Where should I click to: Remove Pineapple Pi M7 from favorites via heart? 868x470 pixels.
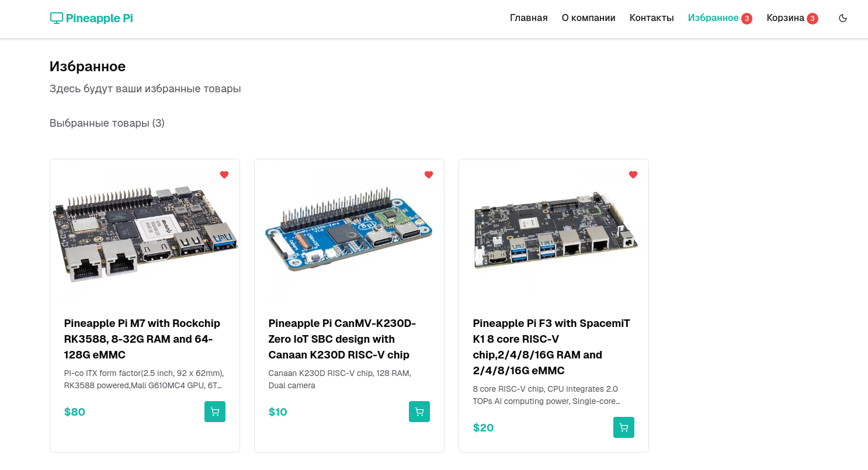coord(224,175)
